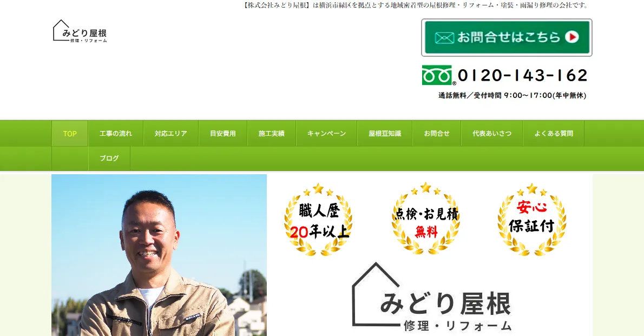Screen dimensions: 644x336
Task: Click the red play arrow on お問合せはこちら
Action: tap(571, 37)
